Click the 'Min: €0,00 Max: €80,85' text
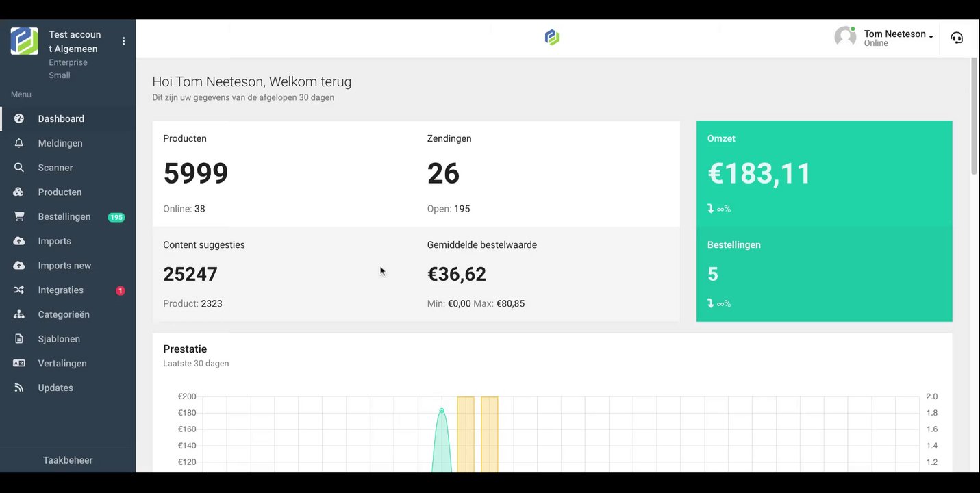980x493 pixels. point(476,303)
